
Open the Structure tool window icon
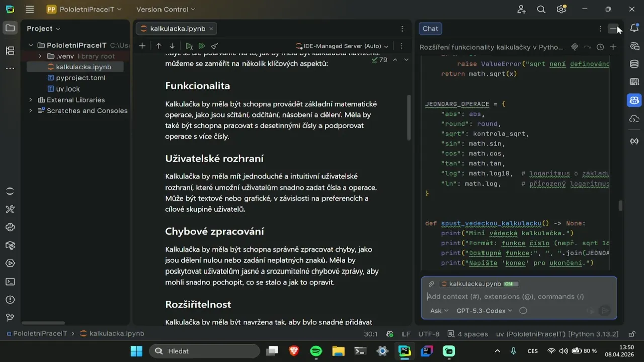[x=10, y=50]
